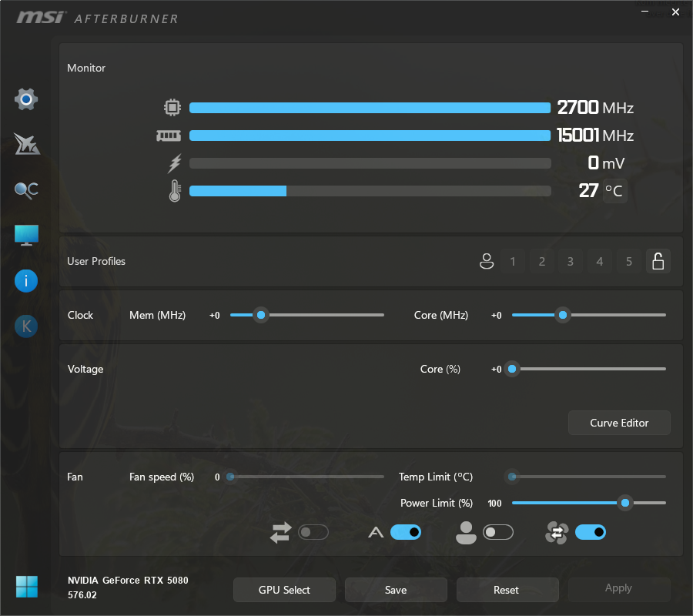This screenshot has height=616, width=693.
Task: Click the temperature monitor bar
Action: [x=370, y=191]
